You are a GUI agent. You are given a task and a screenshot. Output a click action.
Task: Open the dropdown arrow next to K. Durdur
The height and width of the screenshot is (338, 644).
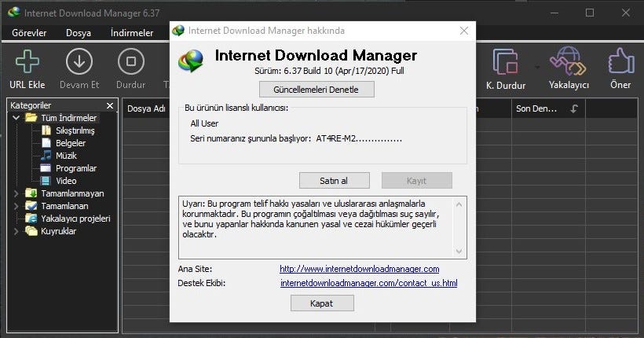[537, 67]
